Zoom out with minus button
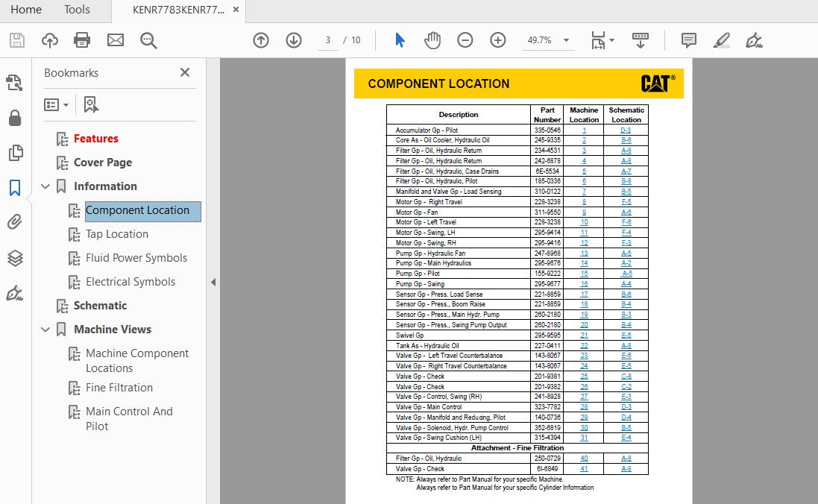This screenshot has width=818, height=504. coord(465,40)
